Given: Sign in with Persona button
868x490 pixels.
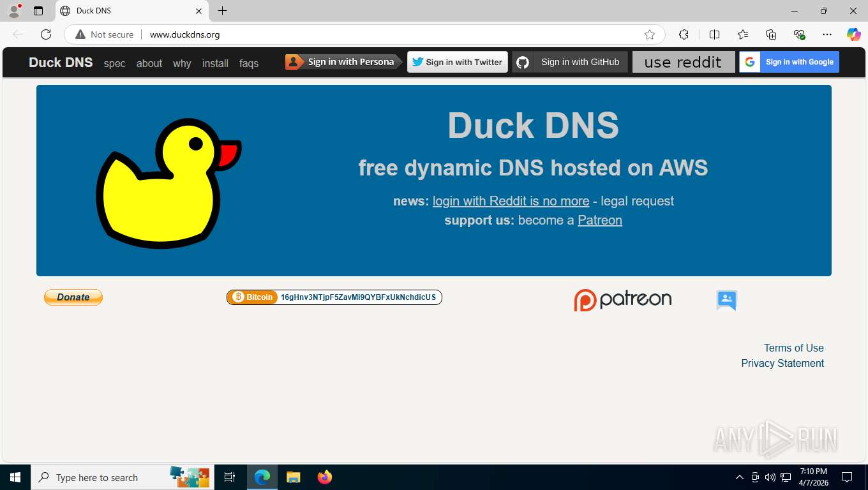Looking at the screenshot, I should [x=343, y=62].
